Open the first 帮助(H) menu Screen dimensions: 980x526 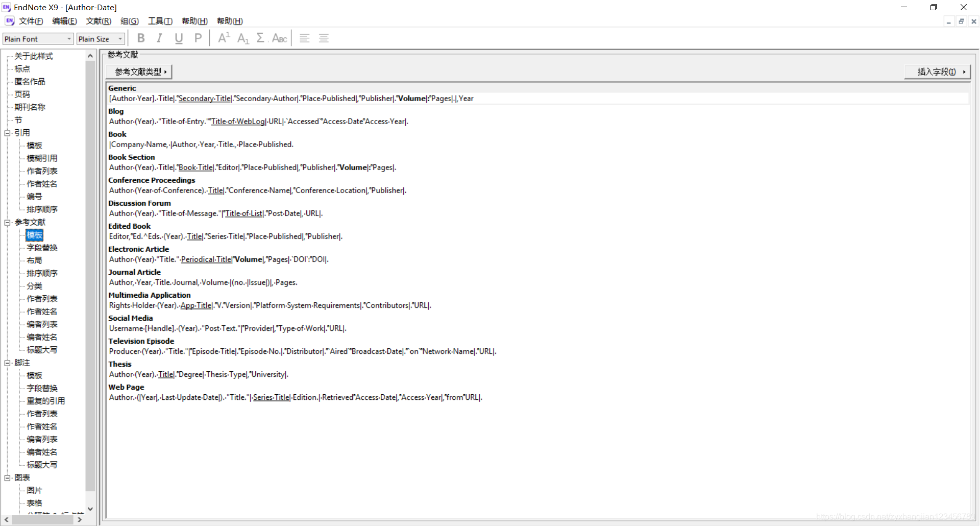click(194, 21)
